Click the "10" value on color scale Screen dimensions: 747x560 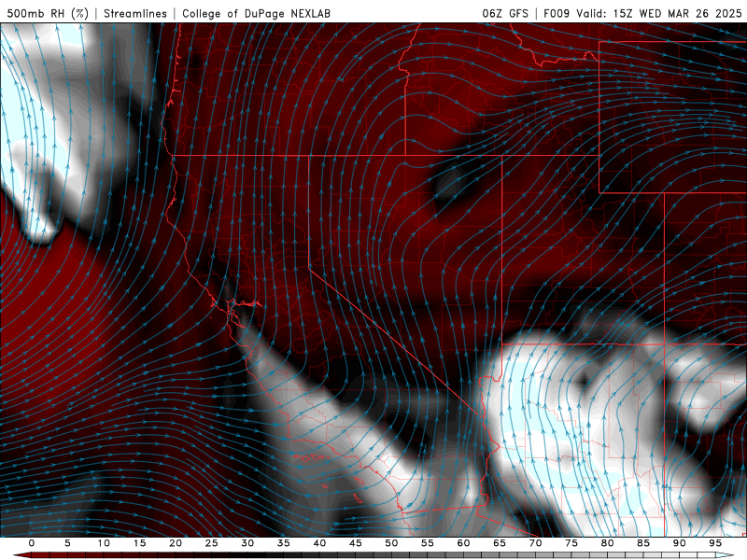point(104,543)
